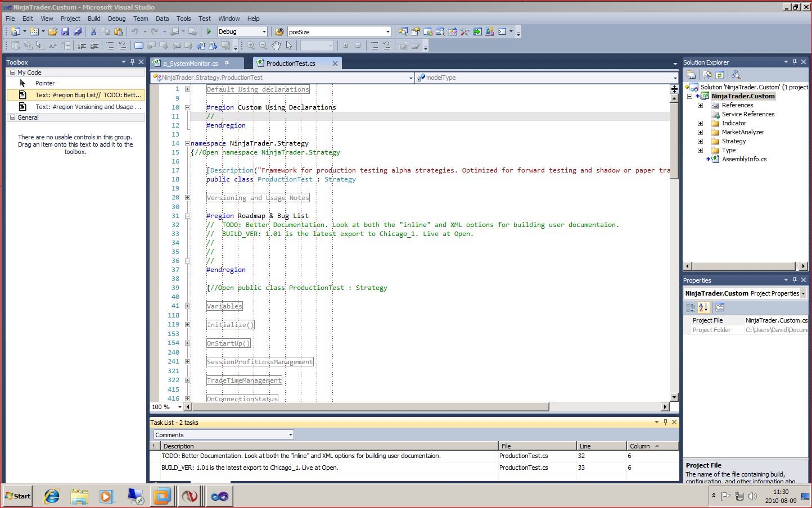Image resolution: width=812 pixels, height=508 pixels.
Task: Collapse the Custom Using Declarations region
Action: 188,107
